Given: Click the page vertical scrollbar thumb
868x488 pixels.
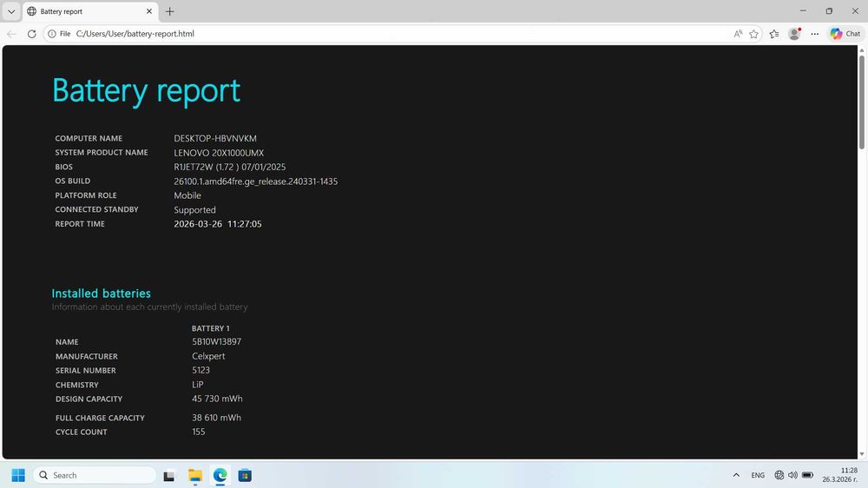Looking at the screenshot, I should click(x=861, y=102).
